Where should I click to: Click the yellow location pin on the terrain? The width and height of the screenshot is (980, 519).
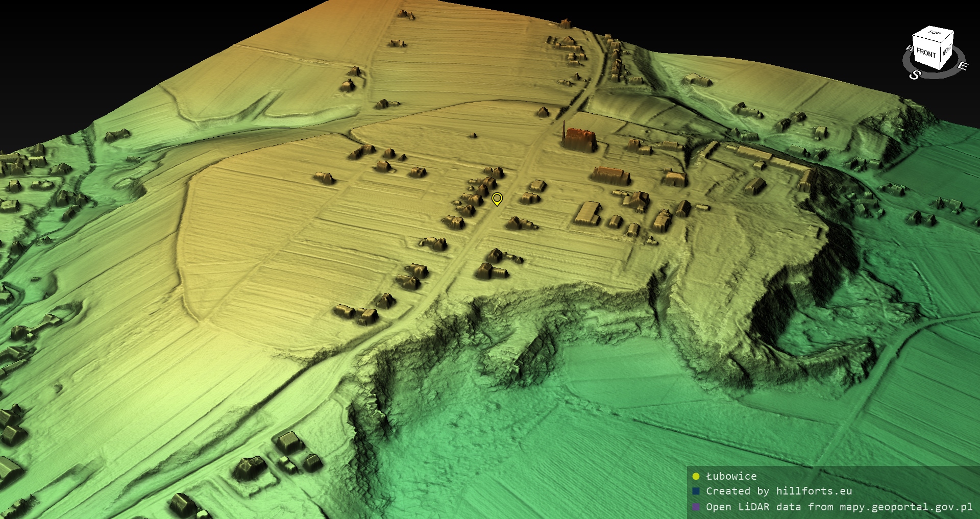pyautogui.click(x=497, y=199)
